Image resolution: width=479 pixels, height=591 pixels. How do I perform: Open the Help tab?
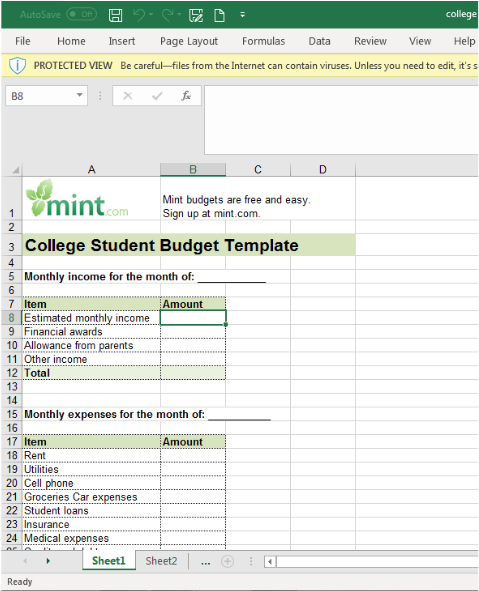tap(464, 41)
